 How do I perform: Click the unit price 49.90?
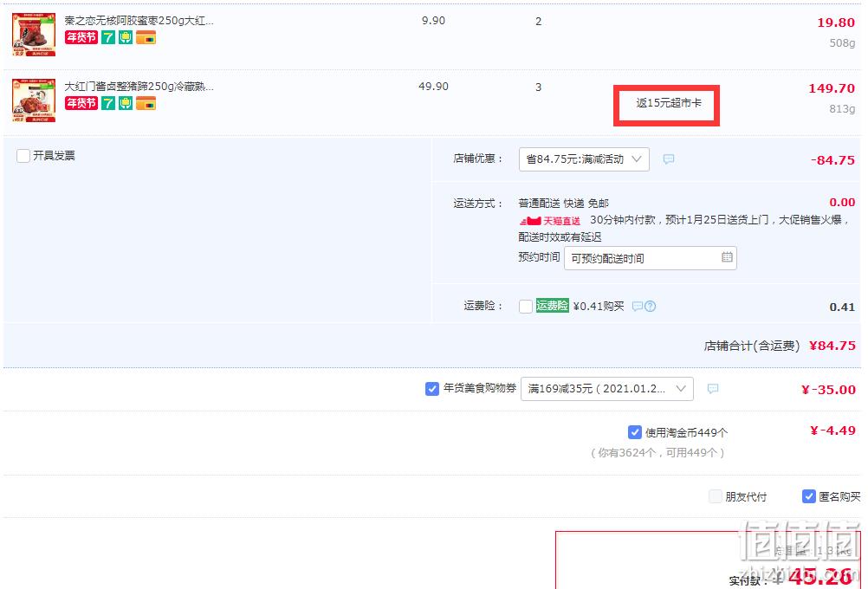click(x=433, y=87)
